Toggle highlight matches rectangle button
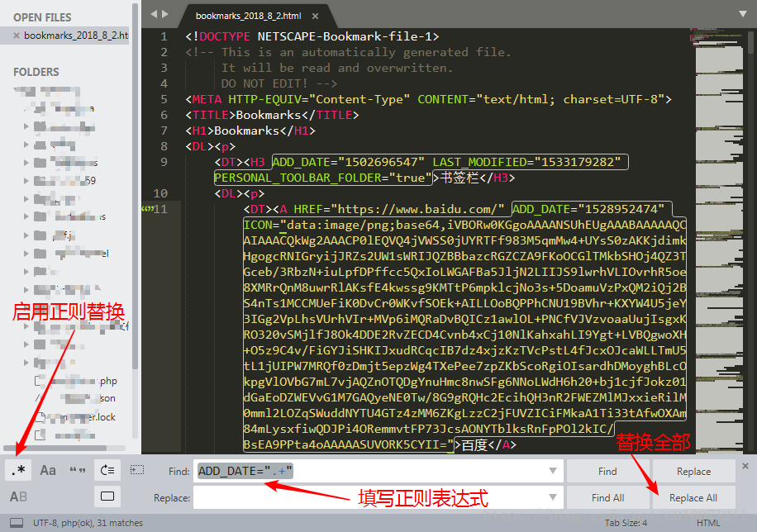Screen dimensions: 757x532 click(x=107, y=496)
